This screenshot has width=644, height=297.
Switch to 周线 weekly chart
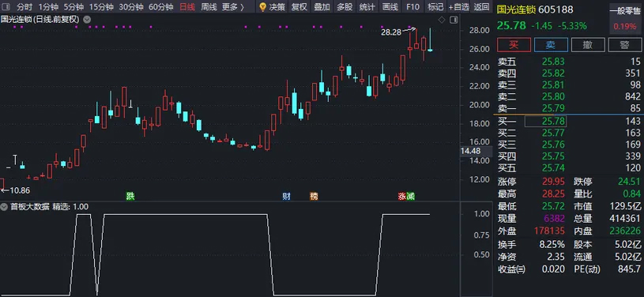pyautogui.click(x=209, y=7)
